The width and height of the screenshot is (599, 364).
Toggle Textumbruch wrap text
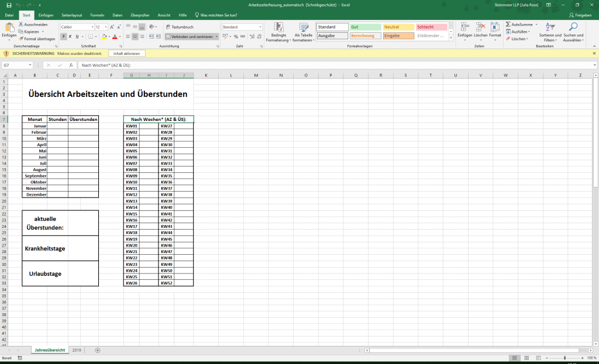coord(180,27)
